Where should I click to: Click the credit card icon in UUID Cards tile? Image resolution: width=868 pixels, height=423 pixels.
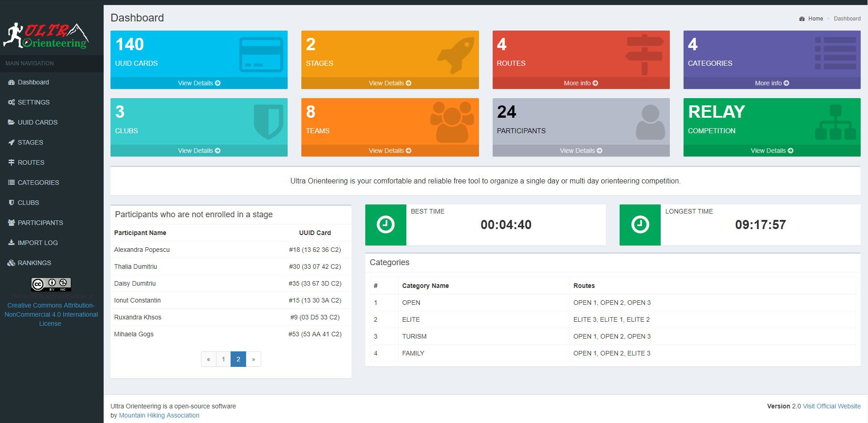[x=261, y=55]
